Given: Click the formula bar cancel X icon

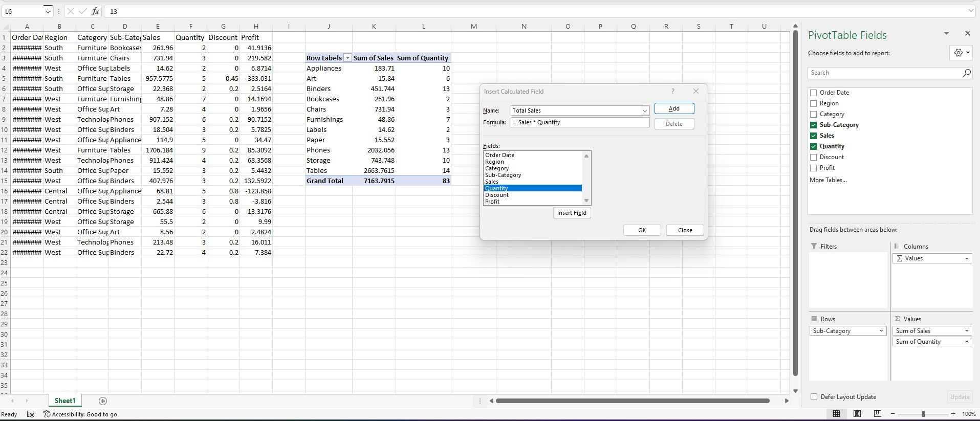Looking at the screenshot, I should click(x=71, y=11).
